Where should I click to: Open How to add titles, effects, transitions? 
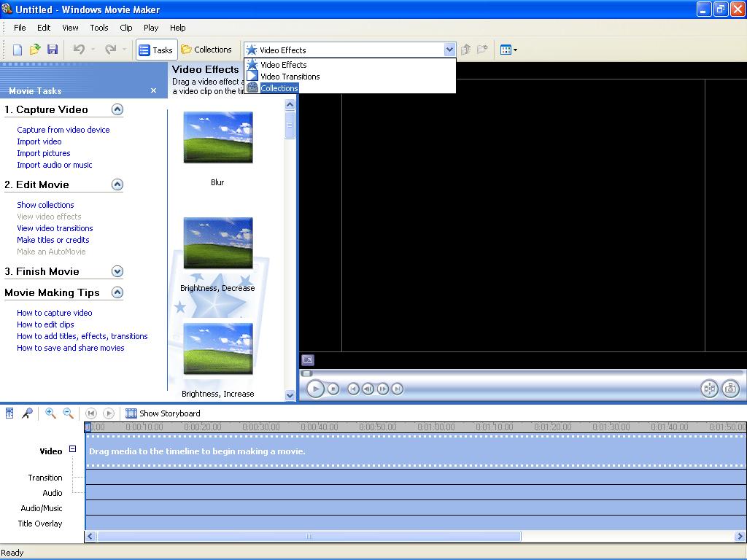tap(82, 336)
